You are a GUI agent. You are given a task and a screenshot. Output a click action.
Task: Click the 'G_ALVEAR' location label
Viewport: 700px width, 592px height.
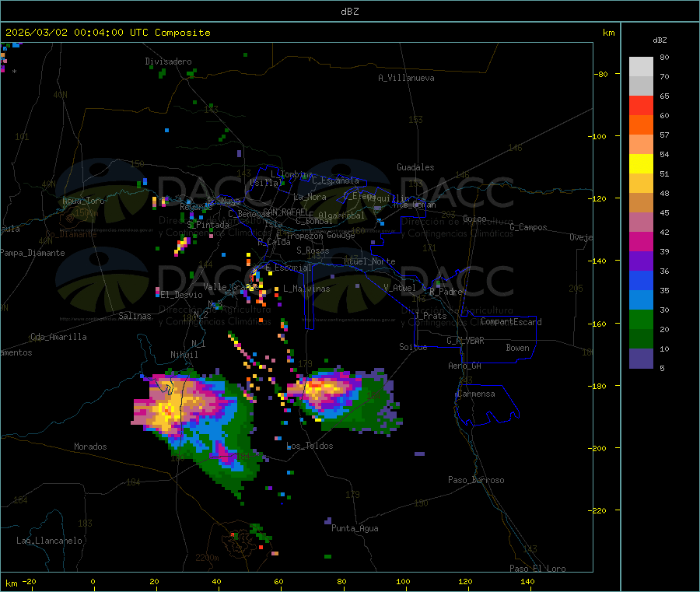click(x=465, y=341)
